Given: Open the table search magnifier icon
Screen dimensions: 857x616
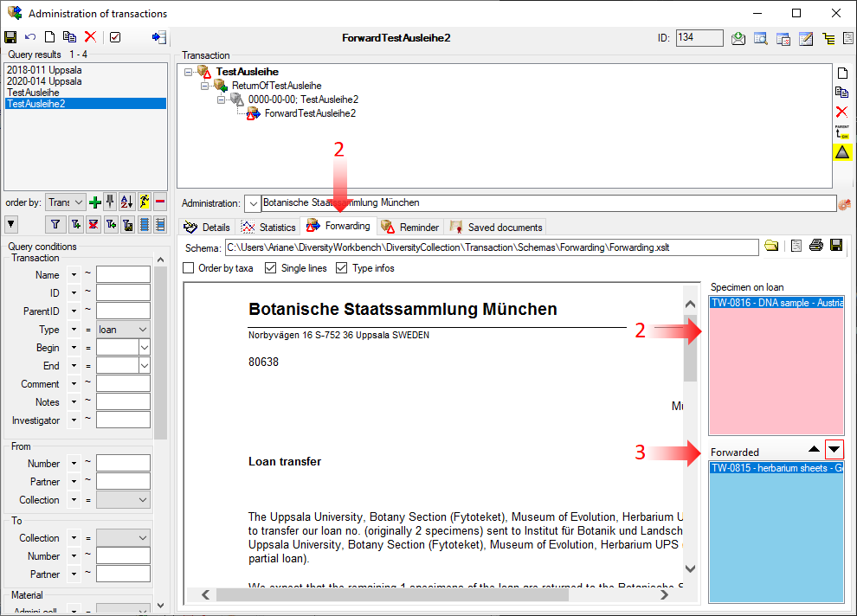Looking at the screenshot, I should point(760,38).
